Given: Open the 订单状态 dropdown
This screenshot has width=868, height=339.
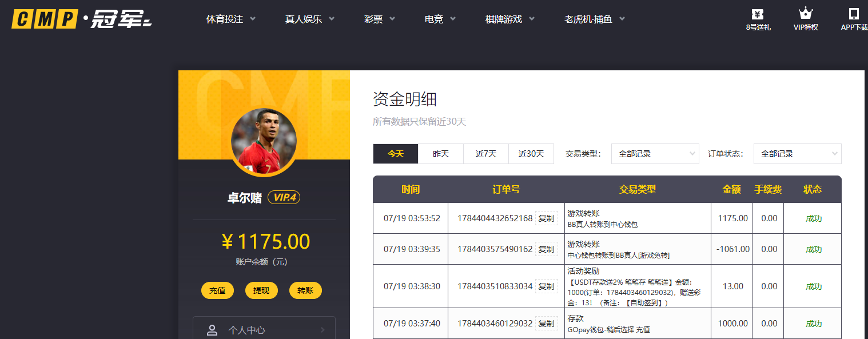Looking at the screenshot, I should tap(798, 154).
